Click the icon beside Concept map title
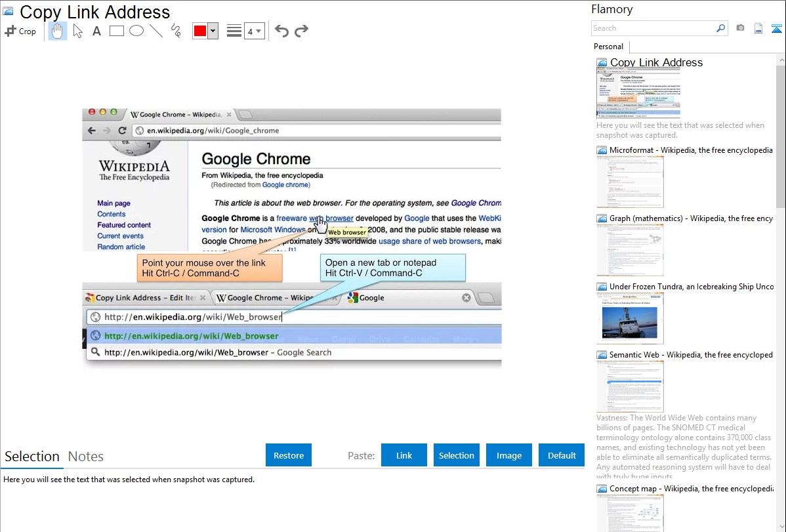 602,489
